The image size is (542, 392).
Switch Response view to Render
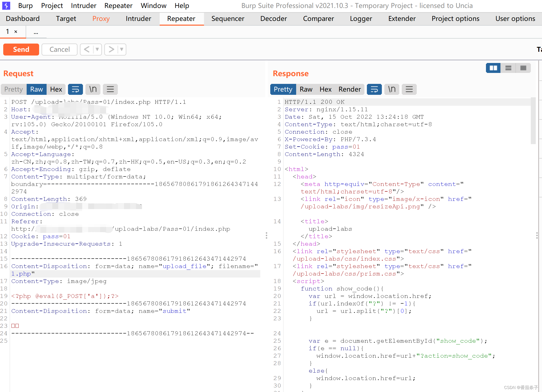pos(349,89)
